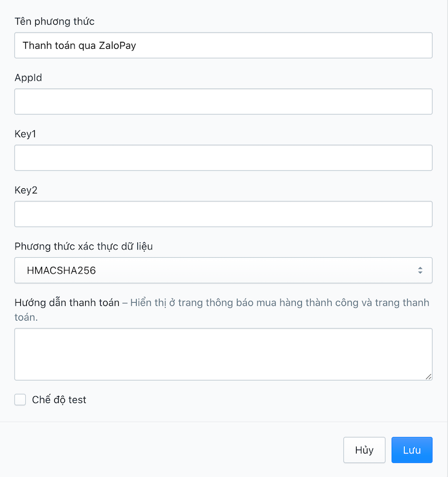Click the "Hướng dẫn thanh toán" label
Viewport: 448px width, 477px height.
pos(67,303)
